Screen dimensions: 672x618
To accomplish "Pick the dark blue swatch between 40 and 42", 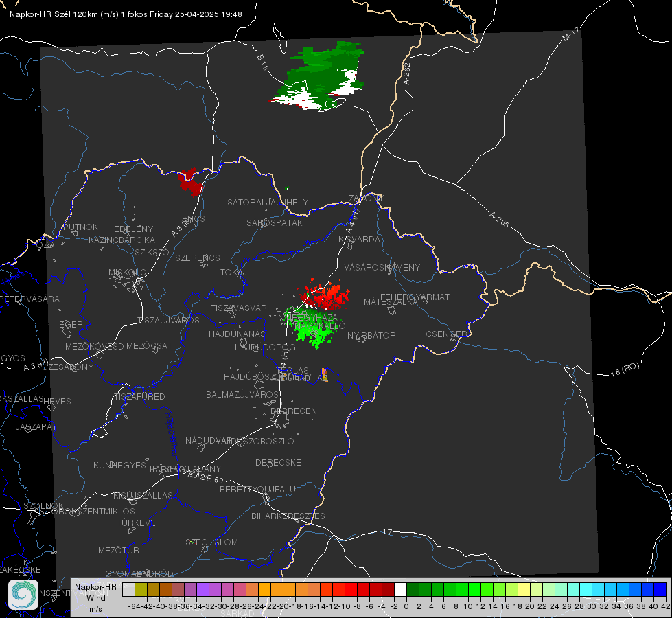I will pos(660,589).
